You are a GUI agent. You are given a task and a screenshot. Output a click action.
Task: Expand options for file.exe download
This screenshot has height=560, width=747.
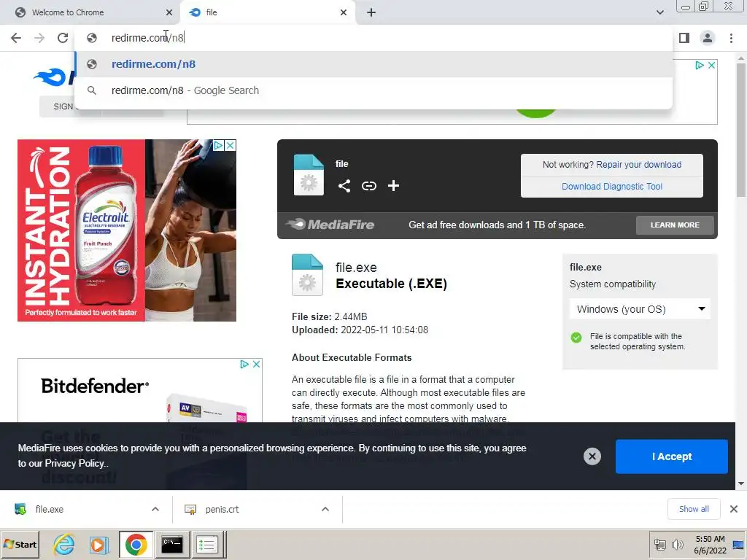point(155,509)
